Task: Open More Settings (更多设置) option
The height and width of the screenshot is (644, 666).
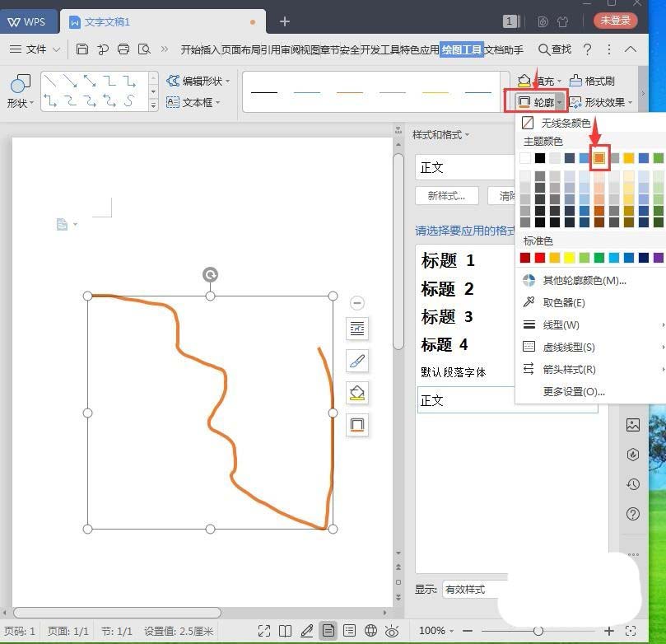Action: click(x=574, y=391)
